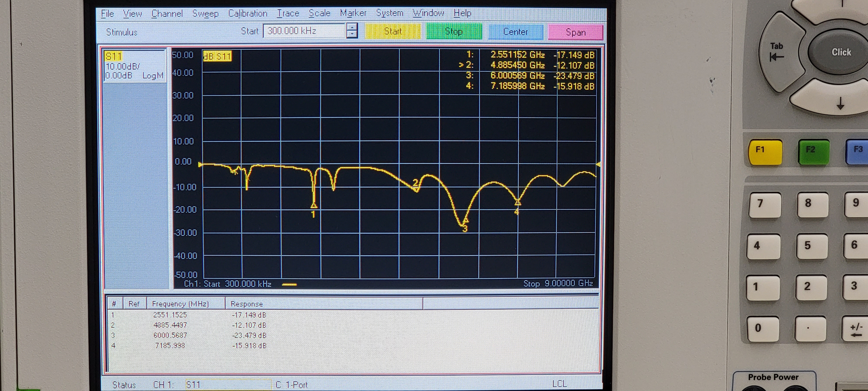Select marker 3 triangle at deepest dip

pyautogui.click(x=466, y=221)
